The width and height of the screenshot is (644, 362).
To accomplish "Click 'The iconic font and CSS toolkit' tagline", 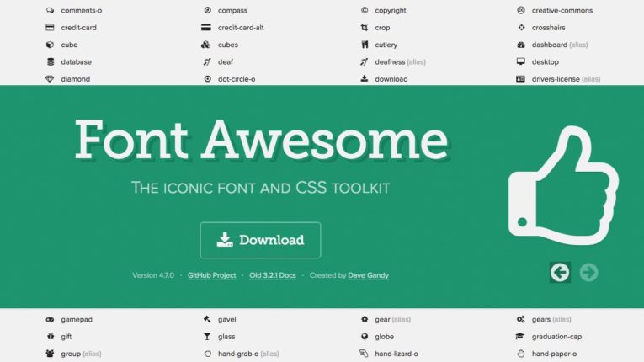I will (x=260, y=188).
